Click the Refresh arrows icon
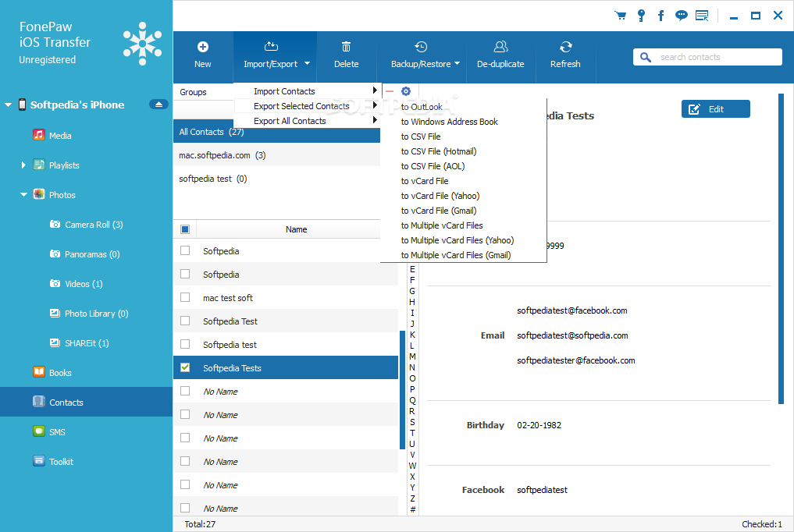The width and height of the screenshot is (794, 532). [x=565, y=47]
